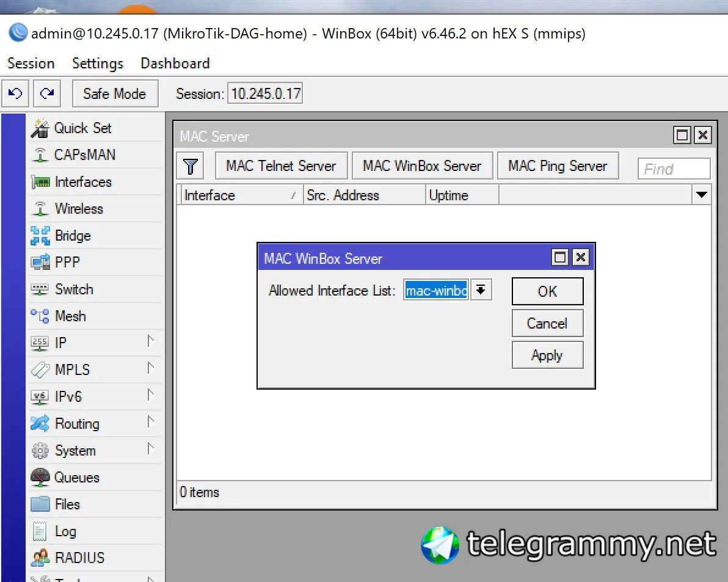The height and width of the screenshot is (582, 728).
Task: Open the Settings menu
Action: [x=98, y=63]
